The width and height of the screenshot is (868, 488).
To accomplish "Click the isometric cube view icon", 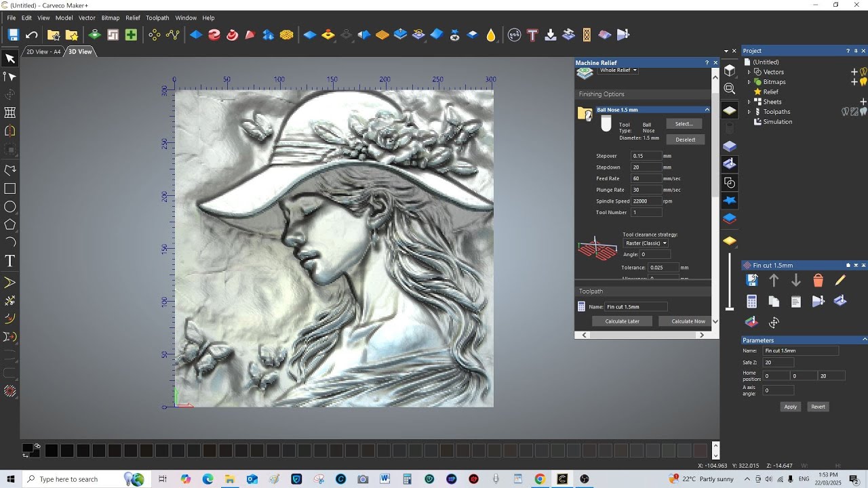I will click(x=730, y=70).
